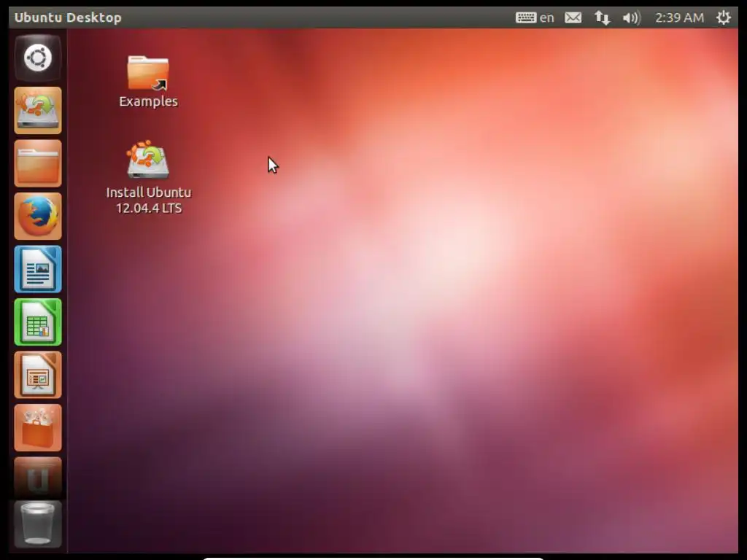Viewport: 747px width, 560px height.
Task: Open LibreOffice Writer from launcher
Action: pos(38,269)
